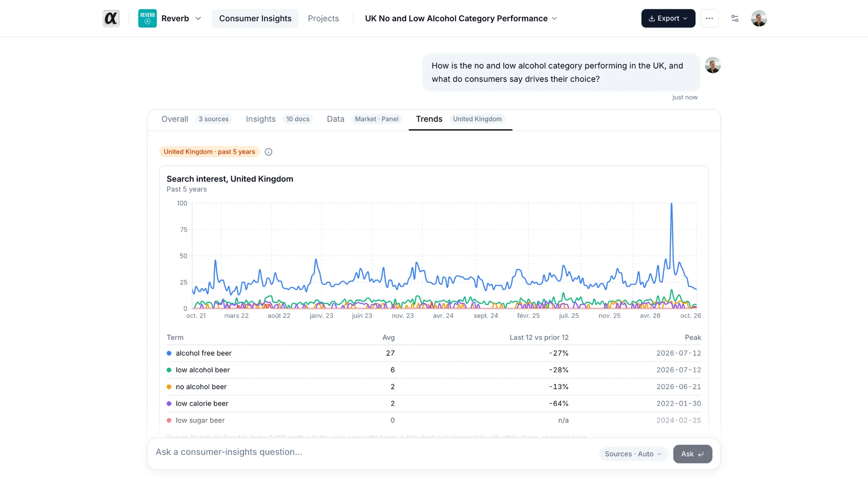Click the tall spike at chart peak
Image resolution: width=868 pixels, height=477 pixels.
tap(671, 204)
